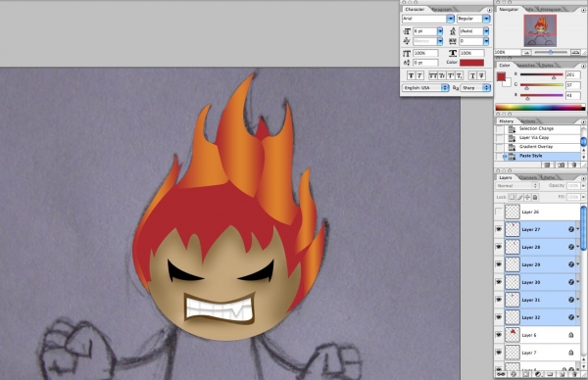The width and height of the screenshot is (588, 380).
Task: Toggle Superscript text style
Action: tap(451, 75)
